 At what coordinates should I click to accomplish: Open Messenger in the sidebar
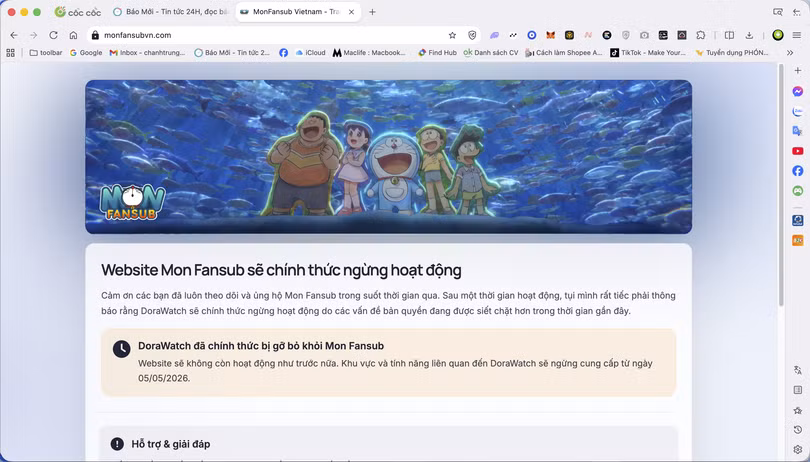click(x=798, y=91)
